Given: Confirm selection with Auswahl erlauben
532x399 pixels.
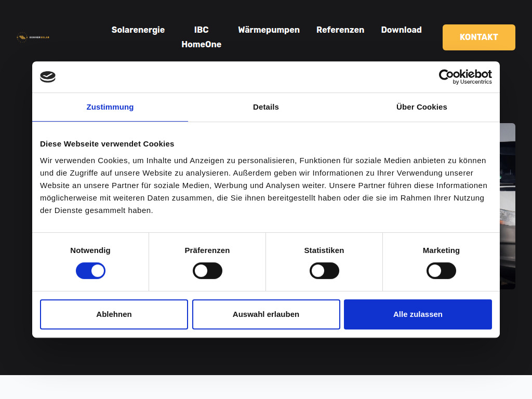Looking at the screenshot, I should coord(265,314).
